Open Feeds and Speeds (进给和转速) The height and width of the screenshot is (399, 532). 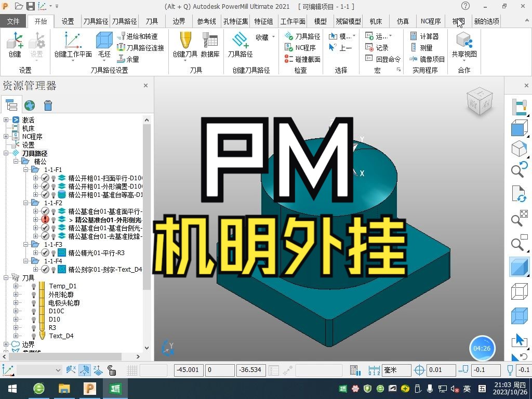point(137,36)
